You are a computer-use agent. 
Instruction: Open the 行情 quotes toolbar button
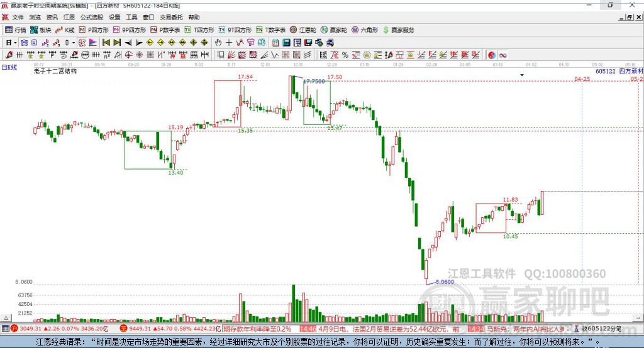[16, 30]
